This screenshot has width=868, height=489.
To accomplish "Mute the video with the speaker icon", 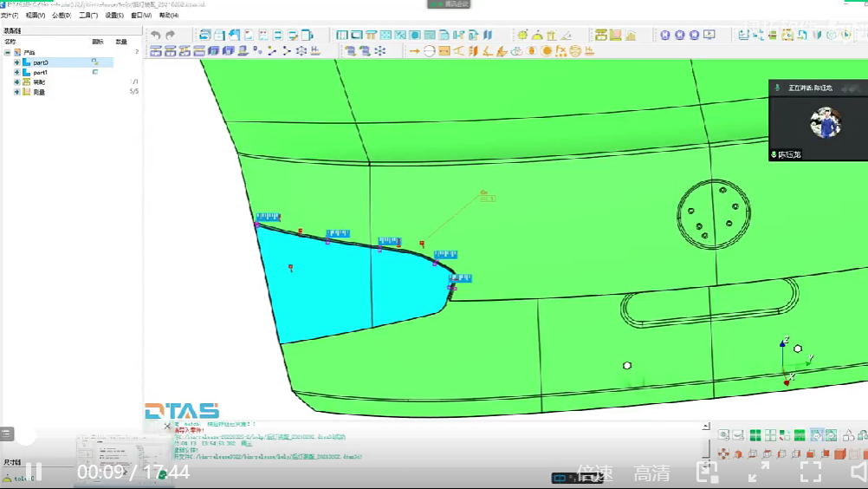I will click(859, 472).
